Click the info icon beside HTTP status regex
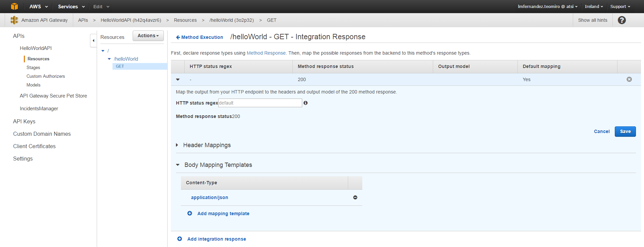 coord(306,103)
